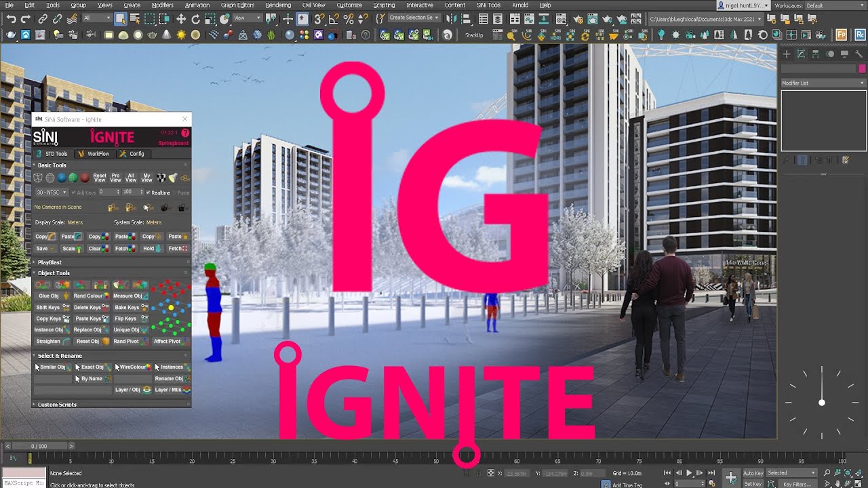
Task: Click the light bulb toolbar icon
Action: (660, 35)
